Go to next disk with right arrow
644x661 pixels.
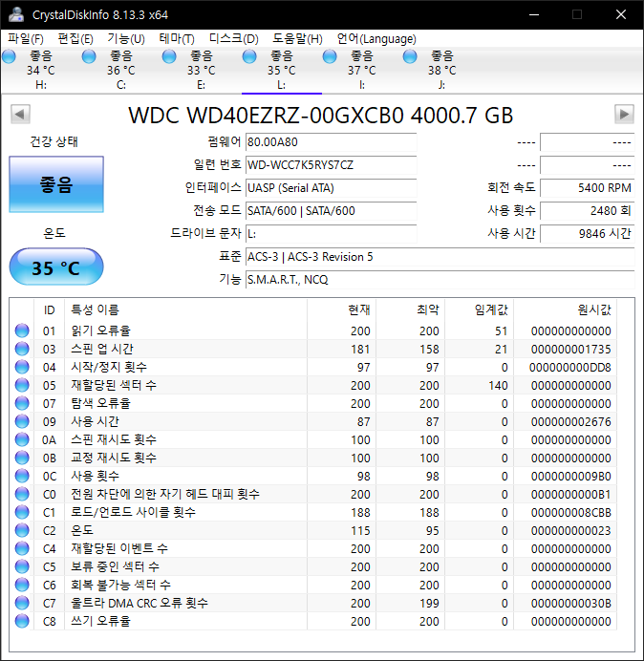624,114
